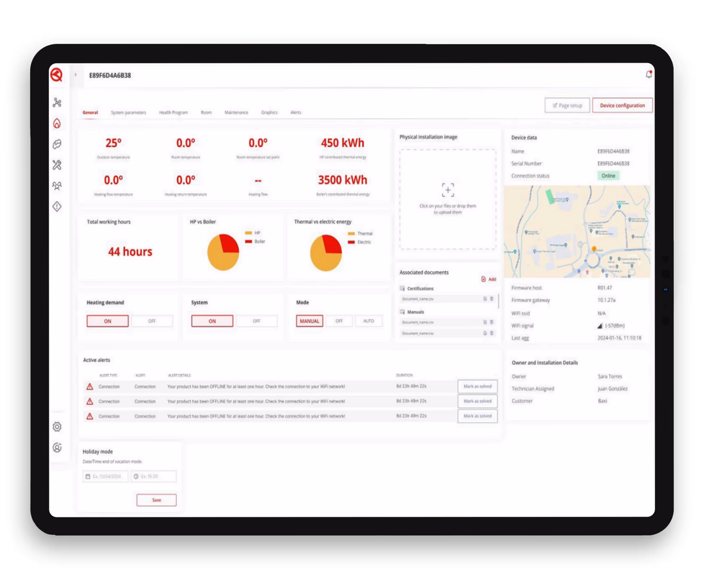Set Mode to AUTO
The height and width of the screenshot is (588, 705).
pyautogui.click(x=369, y=321)
